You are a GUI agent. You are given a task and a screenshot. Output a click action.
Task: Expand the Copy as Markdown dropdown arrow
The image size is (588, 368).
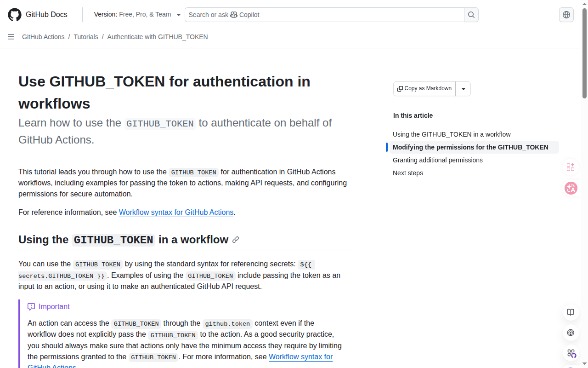(463, 89)
